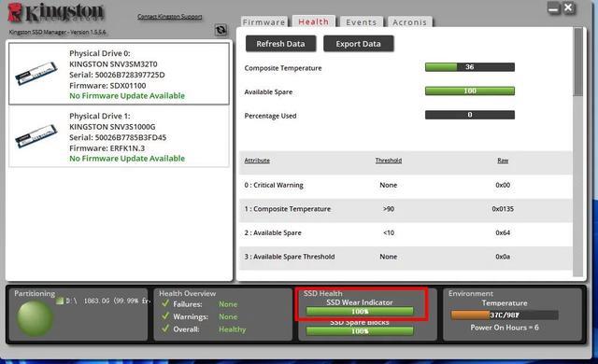The height and width of the screenshot is (364, 598).
Task: Click the Percentage Used bar showing 0
Action: (x=470, y=115)
